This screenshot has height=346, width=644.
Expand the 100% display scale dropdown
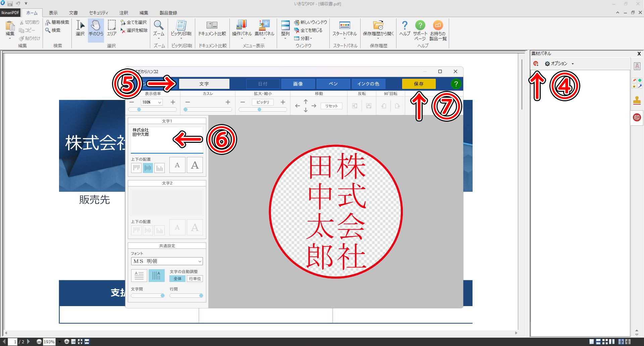click(160, 102)
